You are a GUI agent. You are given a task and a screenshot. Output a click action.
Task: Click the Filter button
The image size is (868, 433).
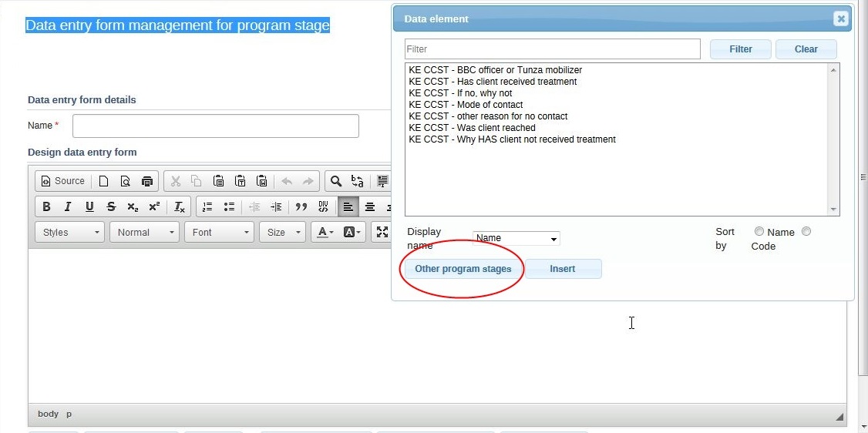tap(741, 49)
